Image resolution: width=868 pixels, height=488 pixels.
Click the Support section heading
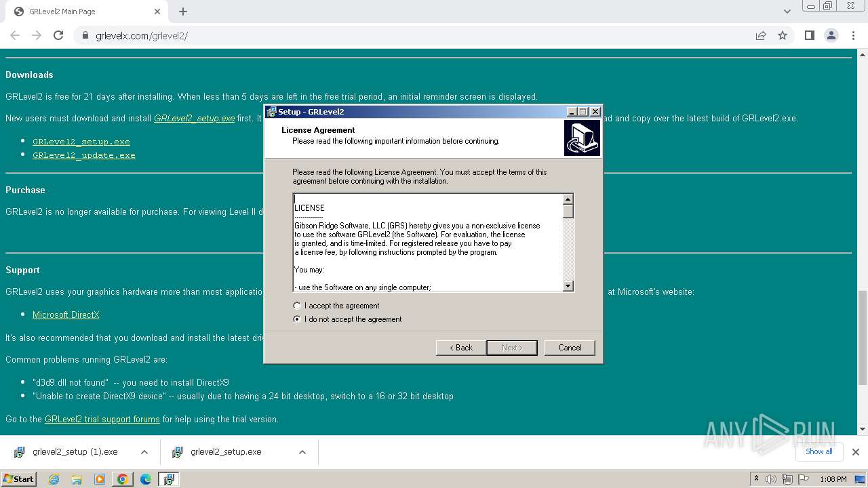pyautogui.click(x=22, y=270)
